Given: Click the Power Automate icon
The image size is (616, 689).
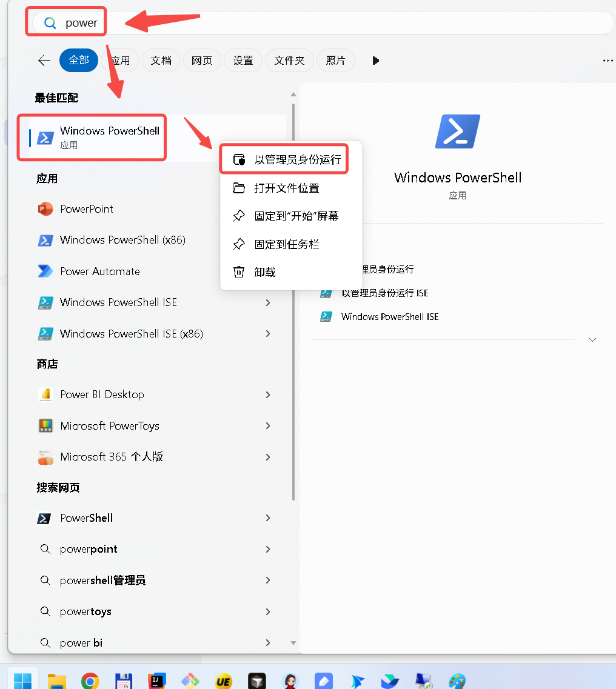Looking at the screenshot, I should pos(45,271).
